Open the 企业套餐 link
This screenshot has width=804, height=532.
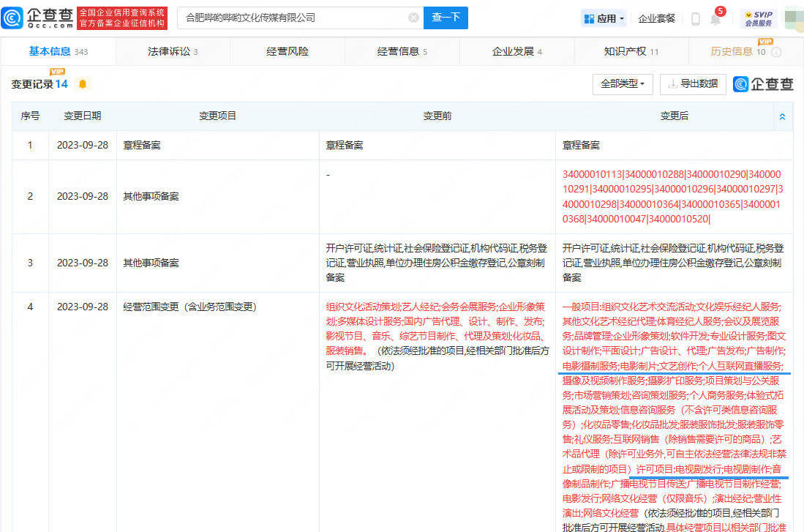click(x=657, y=18)
